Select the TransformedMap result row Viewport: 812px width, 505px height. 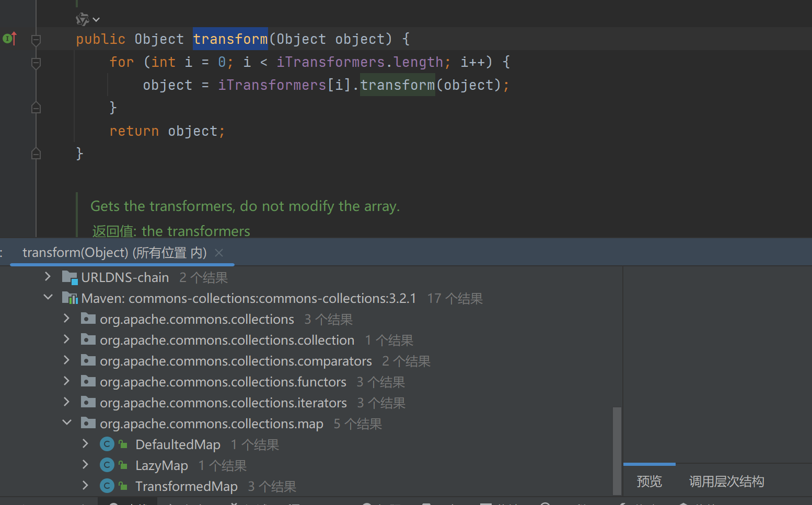(x=311, y=486)
